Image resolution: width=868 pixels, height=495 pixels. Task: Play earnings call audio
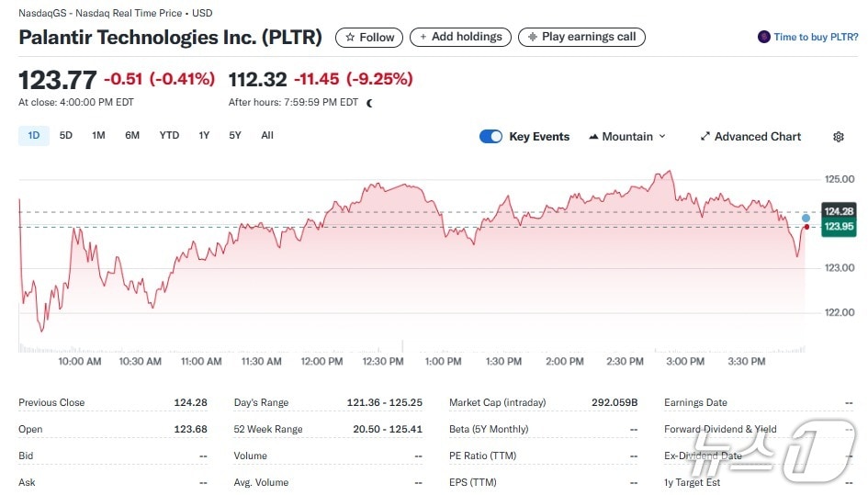pyautogui.click(x=581, y=38)
